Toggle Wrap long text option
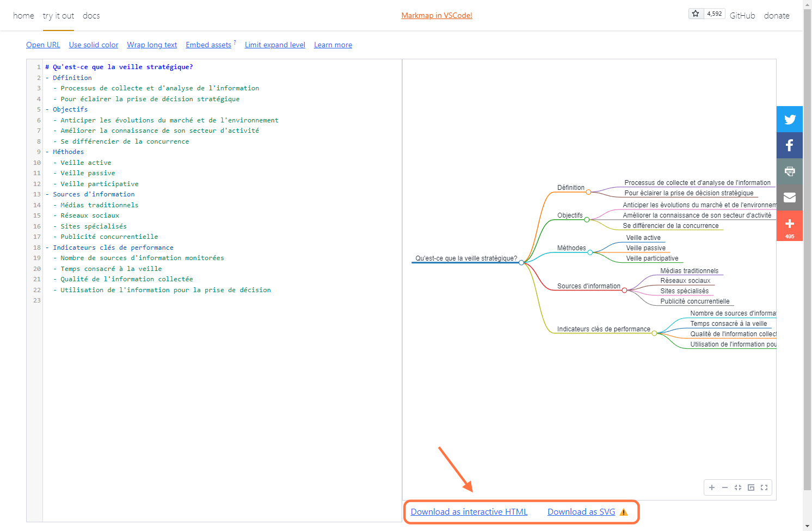812x531 pixels. pos(152,45)
